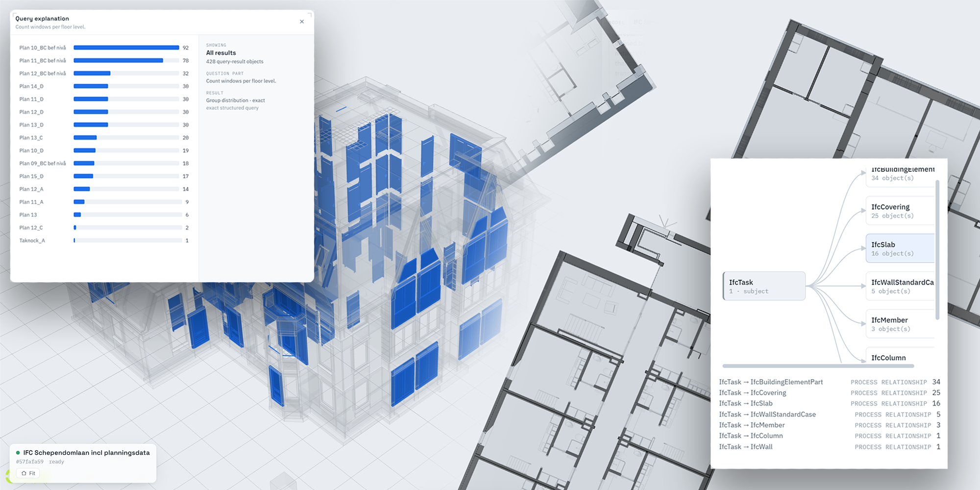Select the IfcColumn node in graph
The height and width of the screenshot is (490, 980).
point(900,356)
